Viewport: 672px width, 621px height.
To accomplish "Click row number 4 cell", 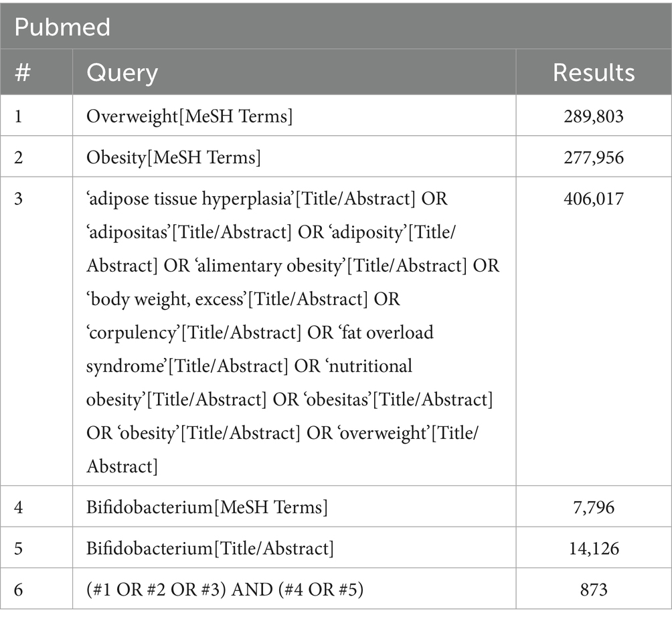I will coord(20,508).
